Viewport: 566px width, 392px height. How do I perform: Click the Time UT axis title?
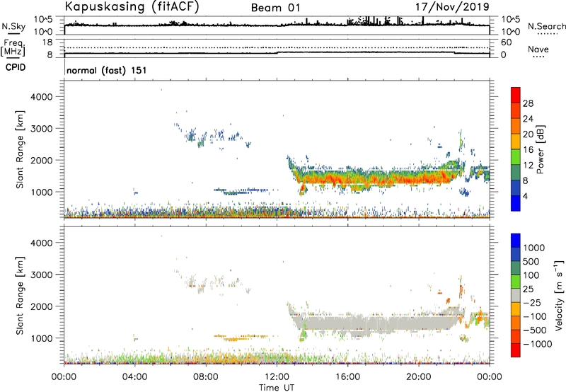pos(277,388)
